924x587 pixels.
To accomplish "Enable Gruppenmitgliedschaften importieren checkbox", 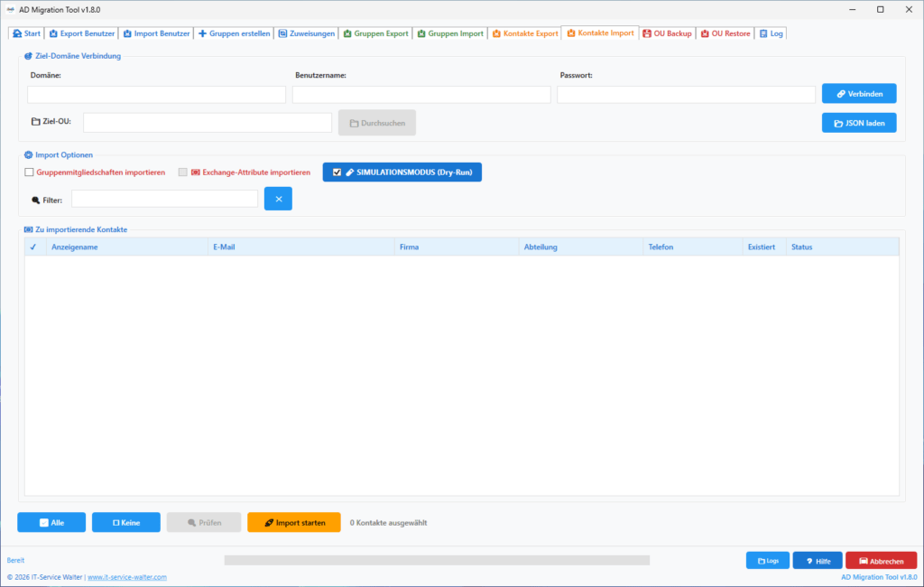I will click(29, 172).
